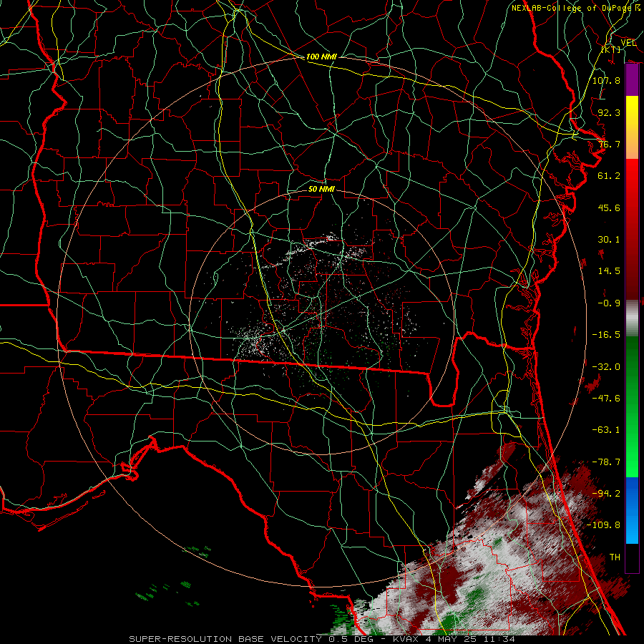Viewport: 644px width, 644px height.
Task: Select the -109.8 scale value
Action: pyautogui.click(x=603, y=525)
